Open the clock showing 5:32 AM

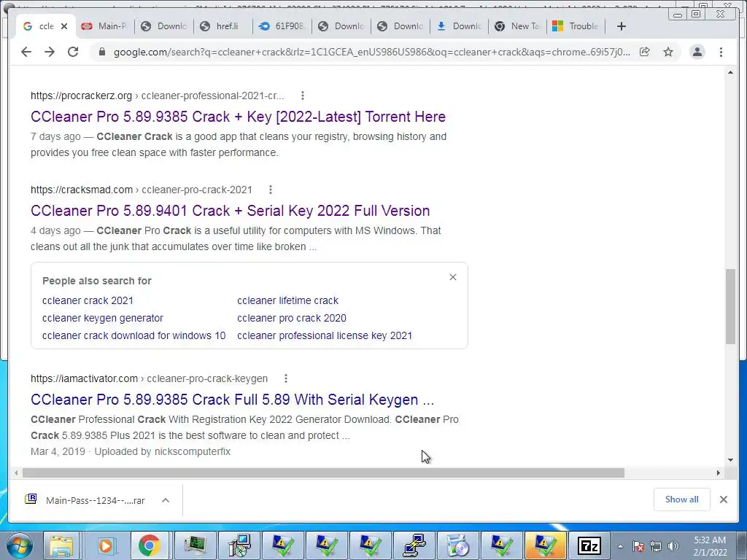coord(711,546)
